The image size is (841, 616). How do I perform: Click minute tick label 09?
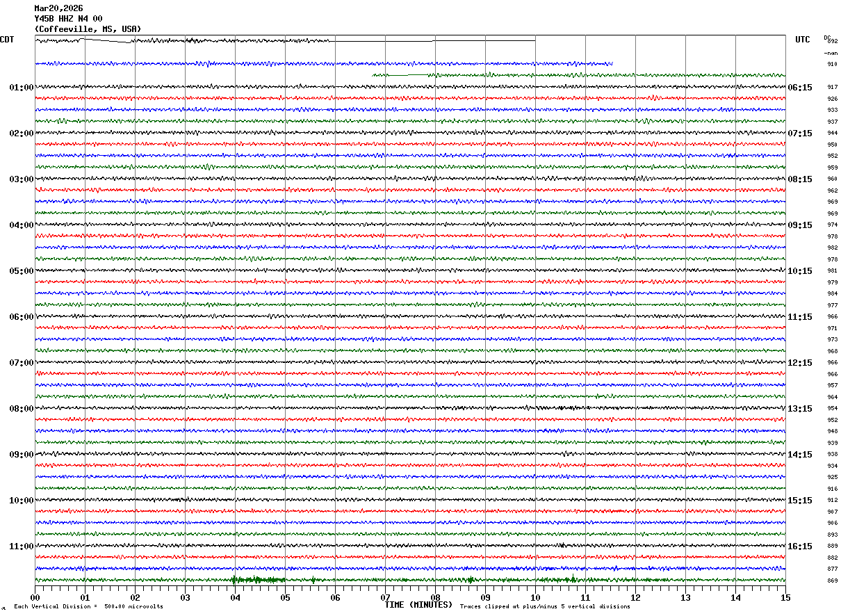(x=485, y=597)
